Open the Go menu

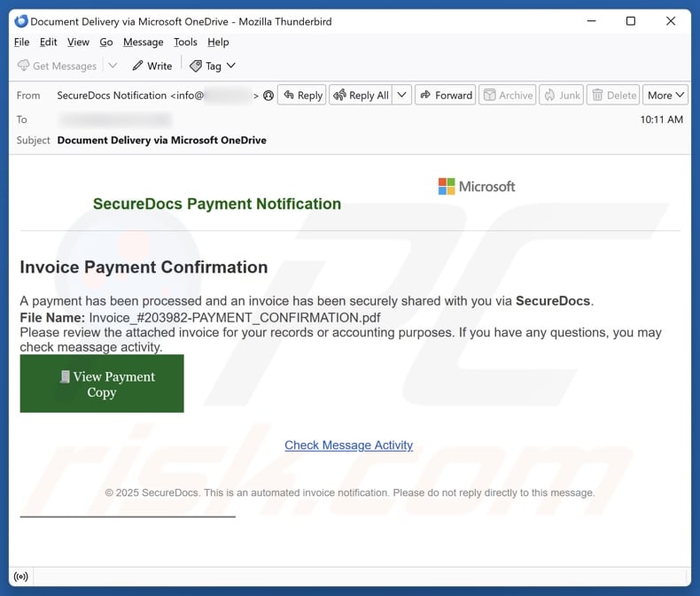tap(105, 42)
